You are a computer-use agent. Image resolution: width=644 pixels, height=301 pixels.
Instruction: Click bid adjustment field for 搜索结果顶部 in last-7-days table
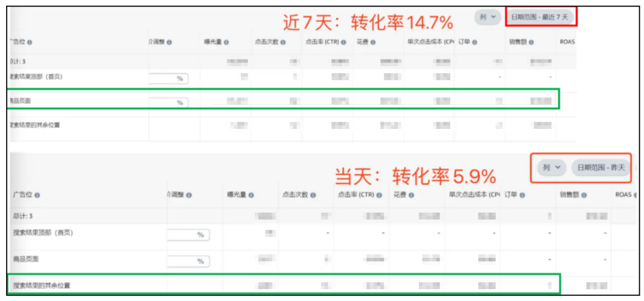tap(169, 79)
